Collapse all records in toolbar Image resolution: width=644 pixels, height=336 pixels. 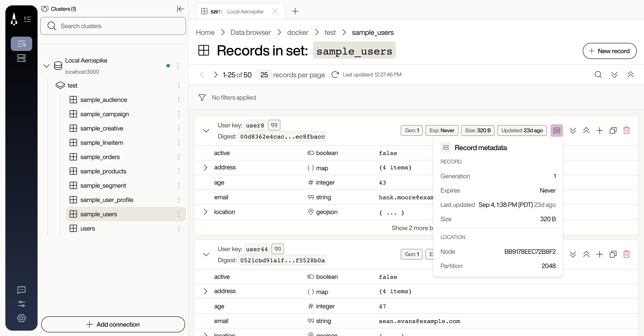click(x=631, y=75)
